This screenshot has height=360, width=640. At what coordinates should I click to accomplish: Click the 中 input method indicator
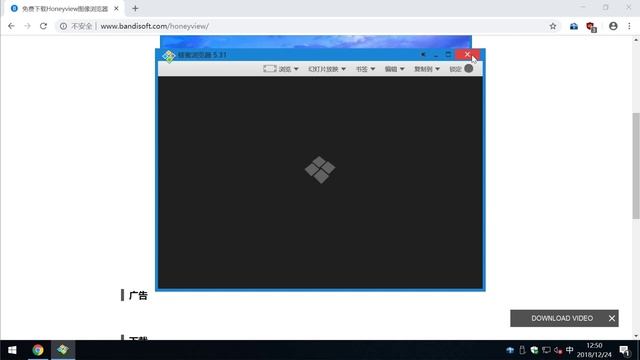[x=570, y=350]
